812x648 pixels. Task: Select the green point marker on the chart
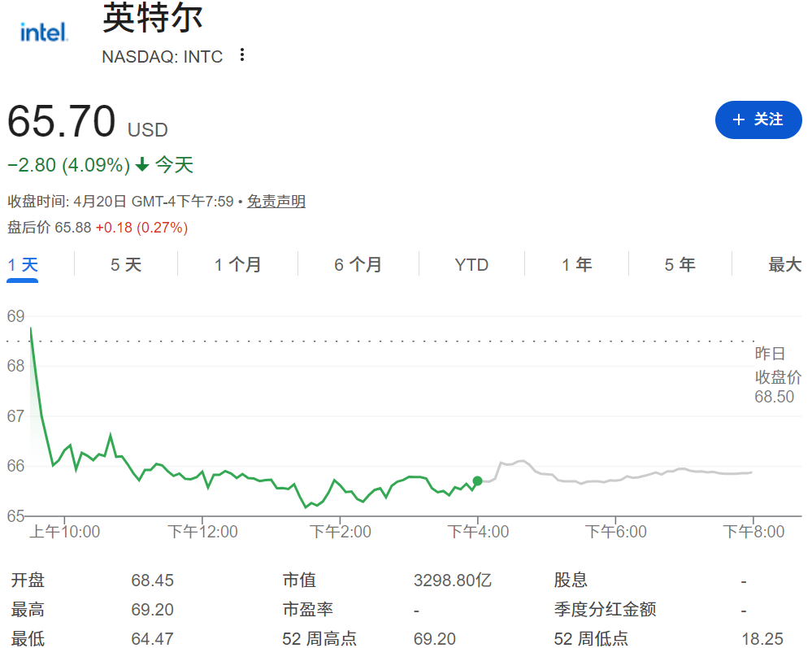(x=476, y=481)
